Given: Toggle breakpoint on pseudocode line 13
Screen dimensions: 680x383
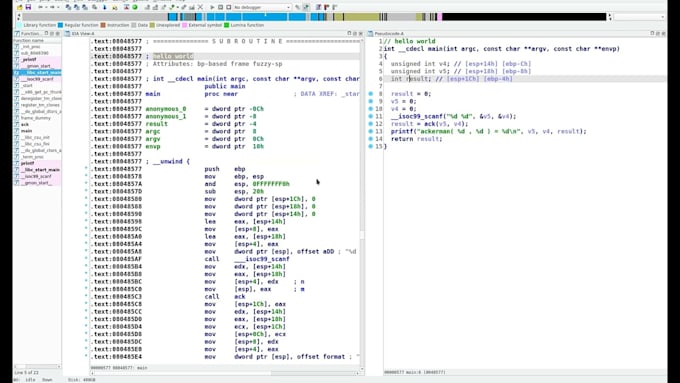Looking at the screenshot, I should tap(371, 131).
